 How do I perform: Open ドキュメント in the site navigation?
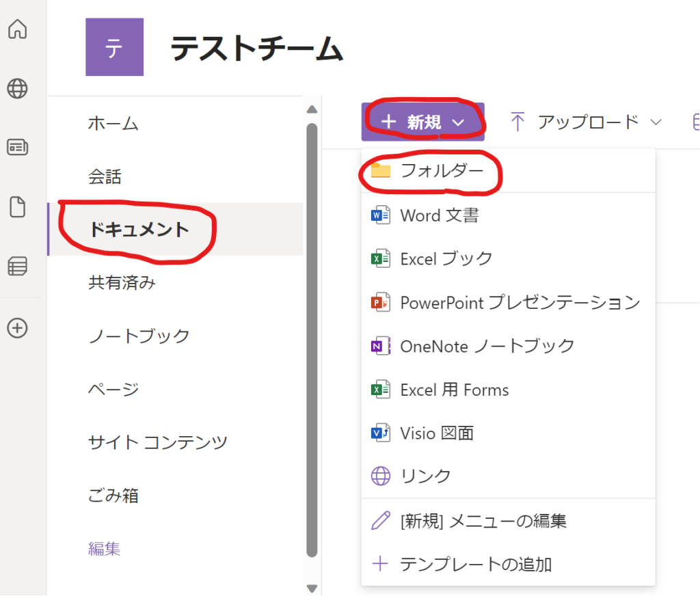(139, 230)
